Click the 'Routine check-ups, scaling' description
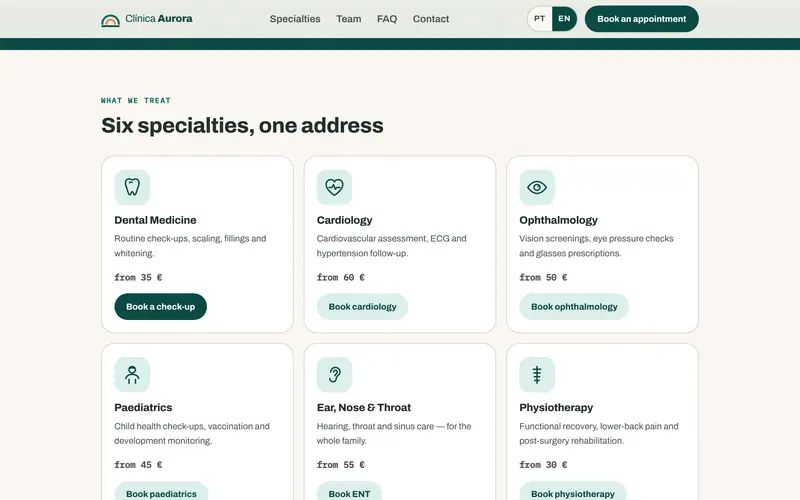The height and width of the screenshot is (500, 800). tap(190, 245)
